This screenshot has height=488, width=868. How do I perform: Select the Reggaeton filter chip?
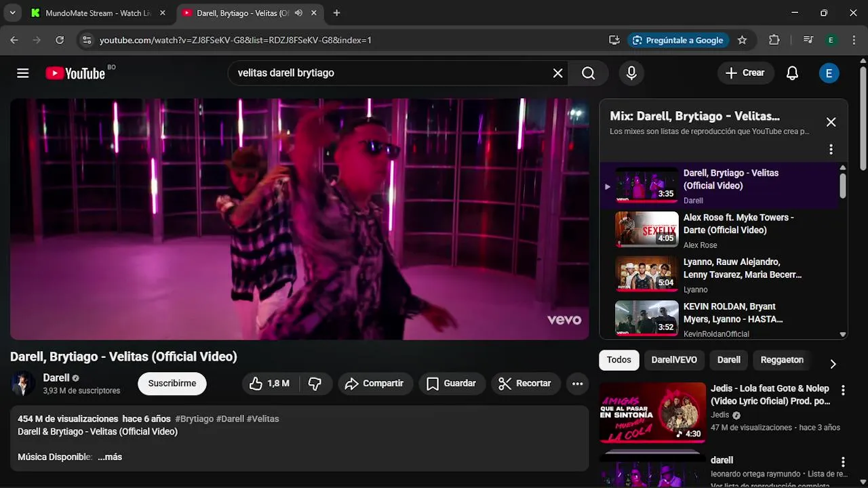click(x=782, y=360)
